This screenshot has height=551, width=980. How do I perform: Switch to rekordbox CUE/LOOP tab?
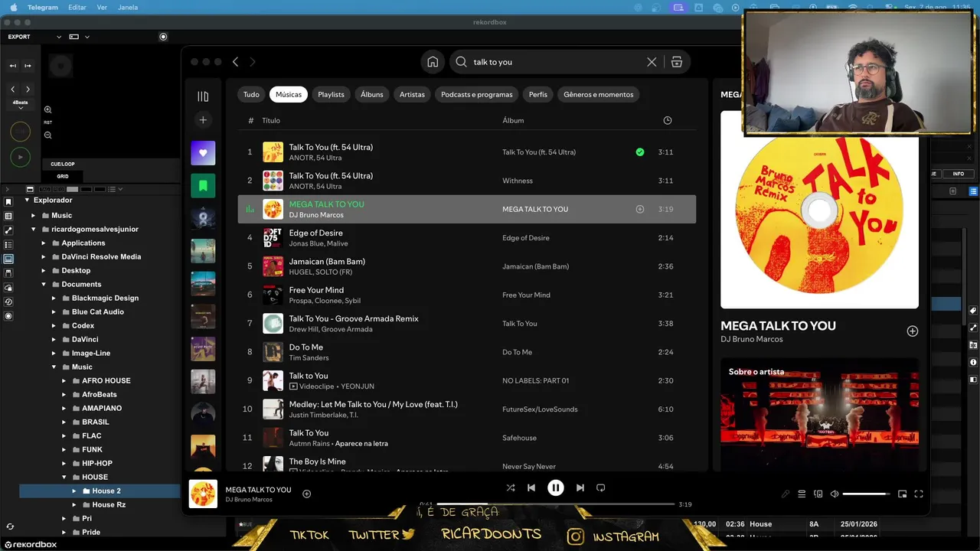point(63,164)
